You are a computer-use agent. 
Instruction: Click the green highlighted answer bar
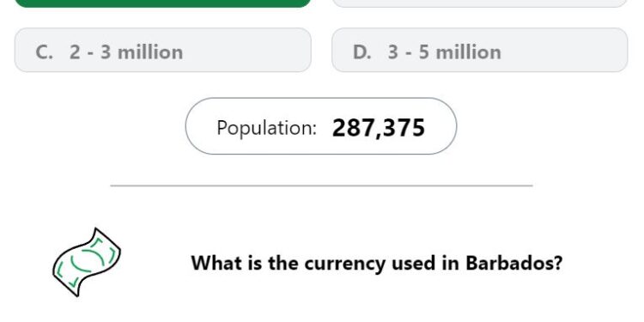(162, 3)
